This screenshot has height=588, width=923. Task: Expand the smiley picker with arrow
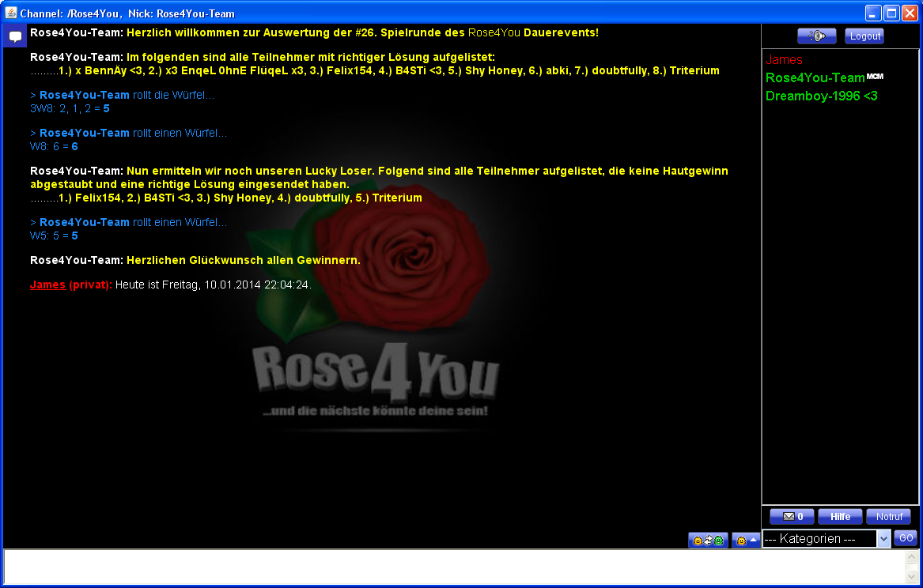[x=746, y=541]
